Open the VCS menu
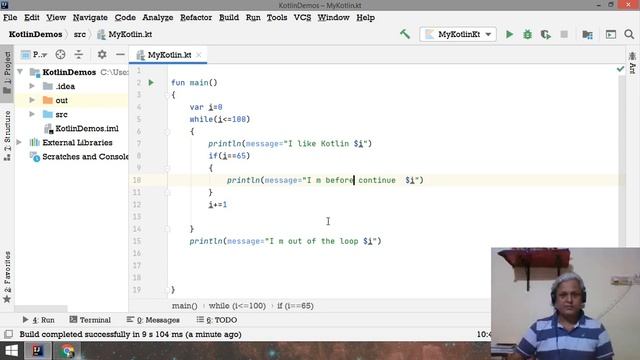The width and height of the screenshot is (640, 360). (302, 18)
